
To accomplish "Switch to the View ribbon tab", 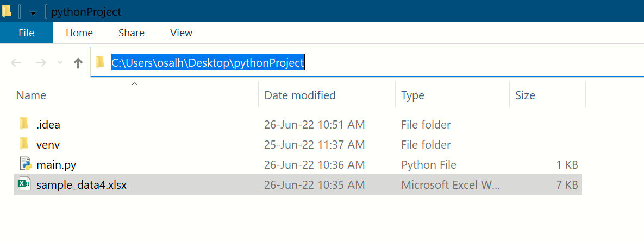I will pos(181,33).
